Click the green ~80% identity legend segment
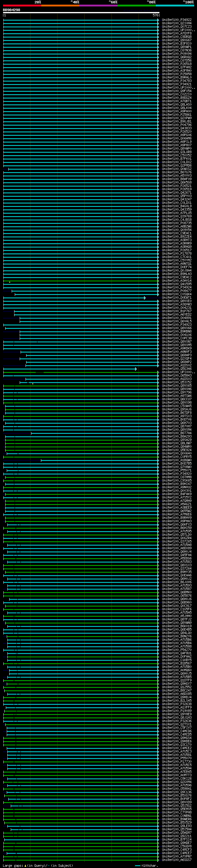197x868 pixels. tap(137, 6)
